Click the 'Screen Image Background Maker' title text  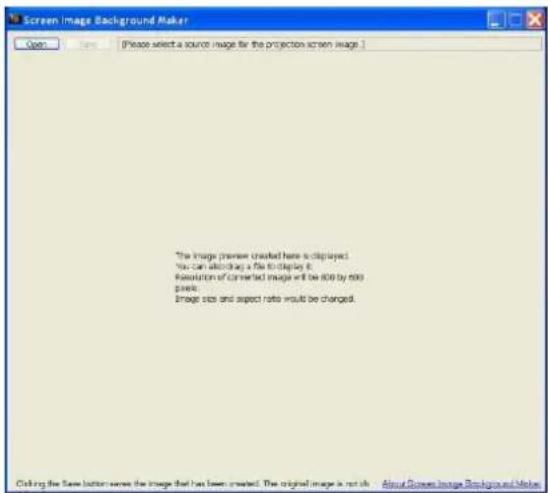point(106,20)
